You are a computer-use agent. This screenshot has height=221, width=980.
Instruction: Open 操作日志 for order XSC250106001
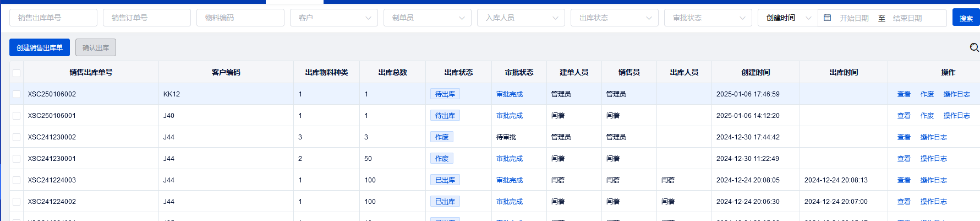click(x=957, y=116)
